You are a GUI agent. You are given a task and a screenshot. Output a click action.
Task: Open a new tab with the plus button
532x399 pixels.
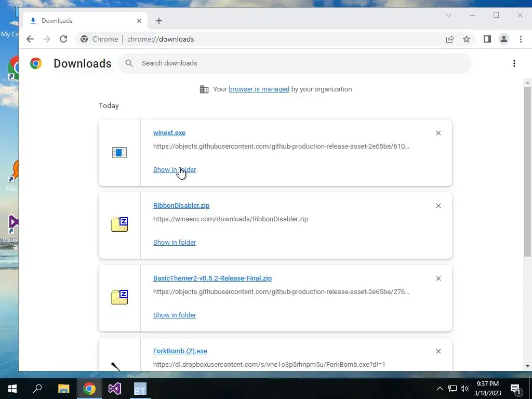159,21
